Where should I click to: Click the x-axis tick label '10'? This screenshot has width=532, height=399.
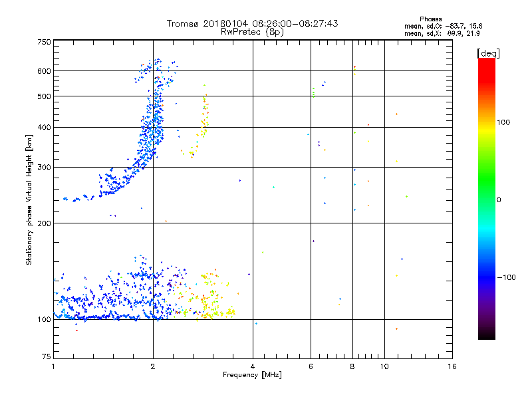384,366
